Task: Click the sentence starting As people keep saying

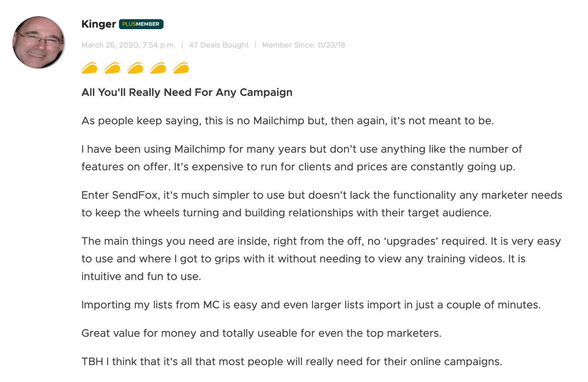Action: [287, 121]
